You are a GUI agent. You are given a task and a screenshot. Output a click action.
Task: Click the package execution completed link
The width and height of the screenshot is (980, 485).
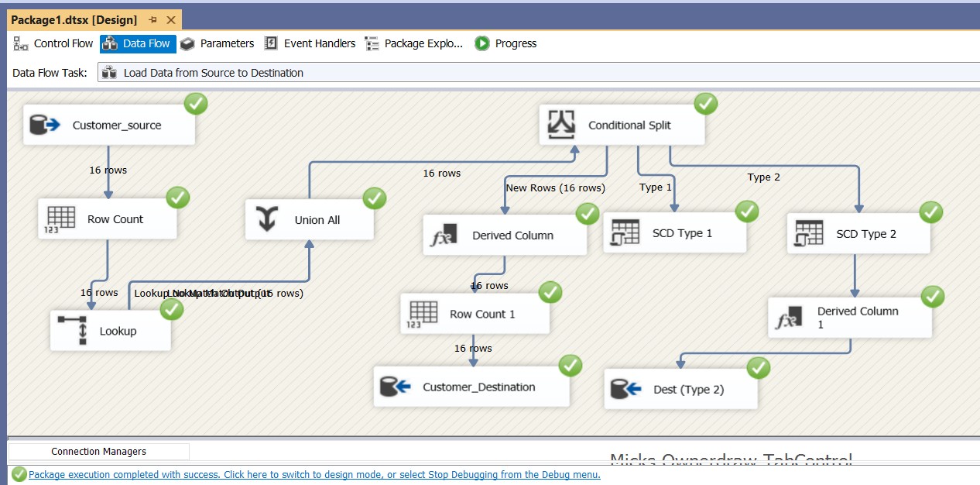314,475
